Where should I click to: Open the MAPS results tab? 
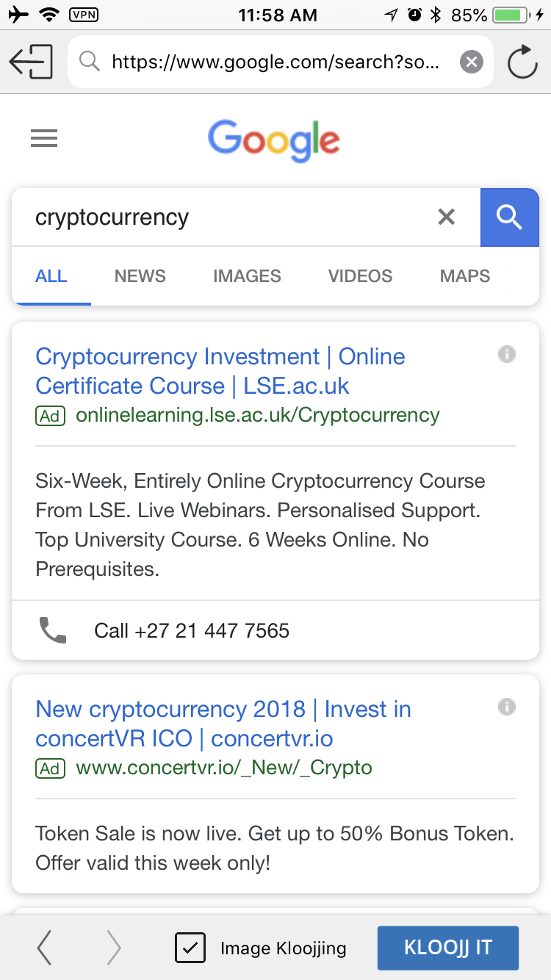pos(464,276)
